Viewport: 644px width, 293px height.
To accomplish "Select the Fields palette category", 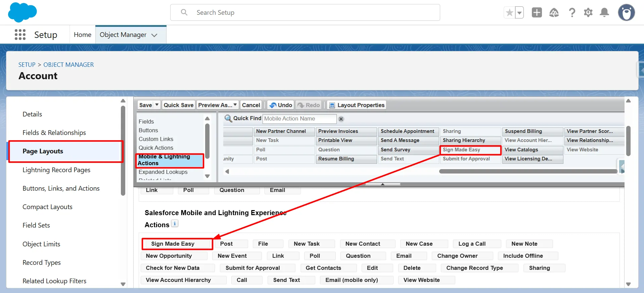I will click(x=146, y=121).
